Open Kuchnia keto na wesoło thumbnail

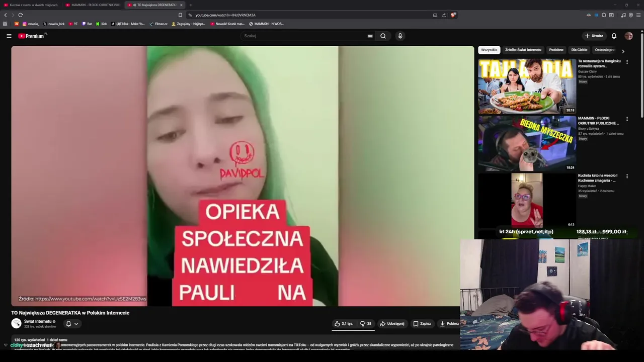[527, 201]
